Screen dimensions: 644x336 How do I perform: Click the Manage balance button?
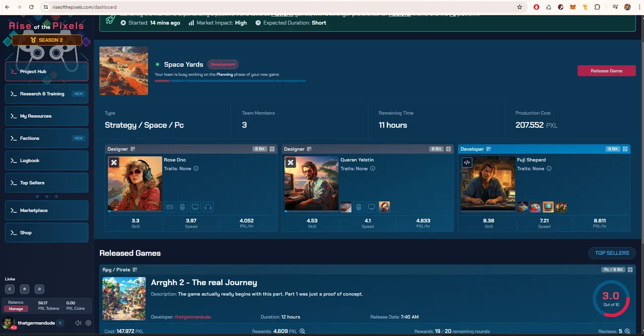(16, 309)
